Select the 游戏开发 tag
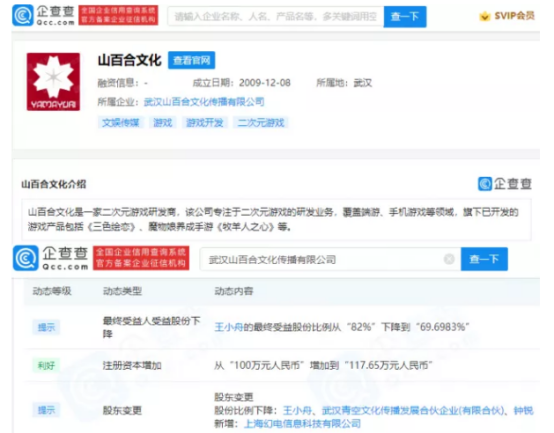Screen dimensions: 554x433 [x=205, y=123]
